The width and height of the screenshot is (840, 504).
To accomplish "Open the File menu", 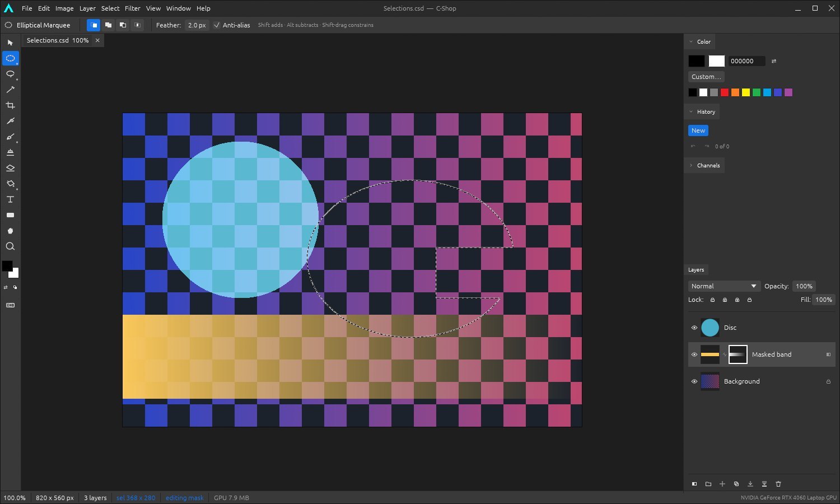I will (x=27, y=8).
